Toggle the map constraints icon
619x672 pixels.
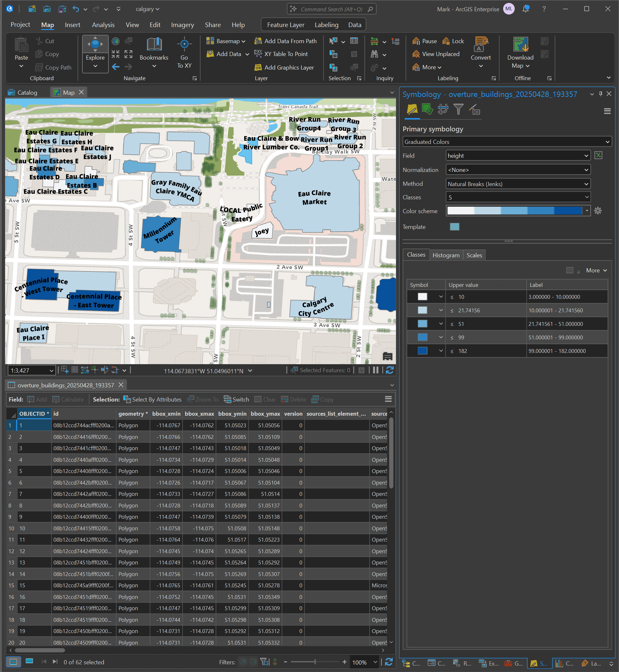click(x=85, y=370)
